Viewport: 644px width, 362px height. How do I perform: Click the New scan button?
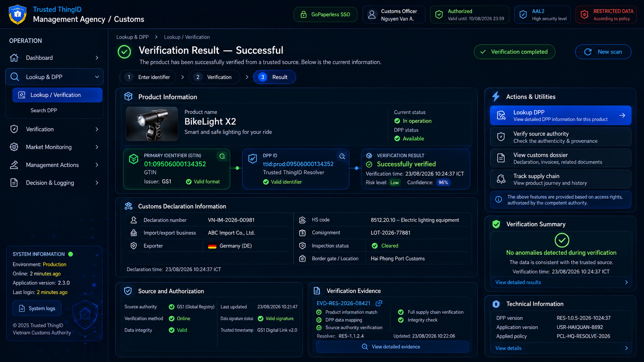point(603,52)
